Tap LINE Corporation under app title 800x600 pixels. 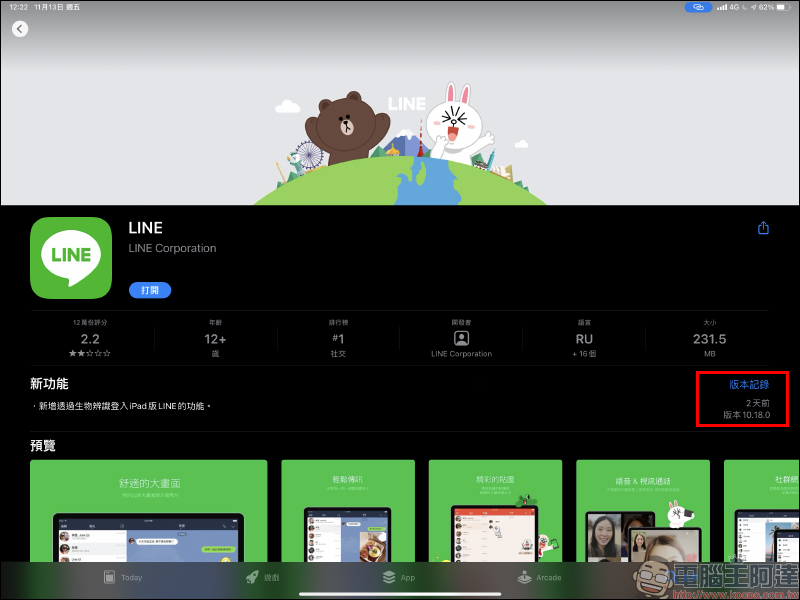click(x=172, y=248)
